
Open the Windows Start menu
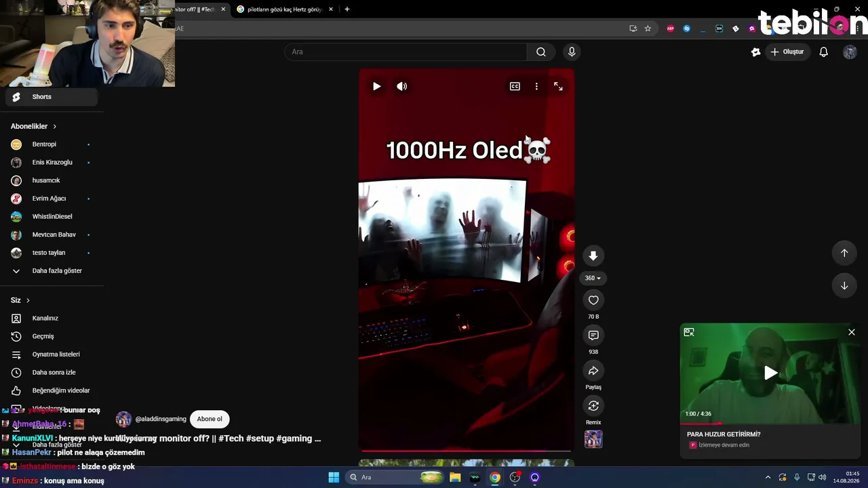tap(334, 477)
